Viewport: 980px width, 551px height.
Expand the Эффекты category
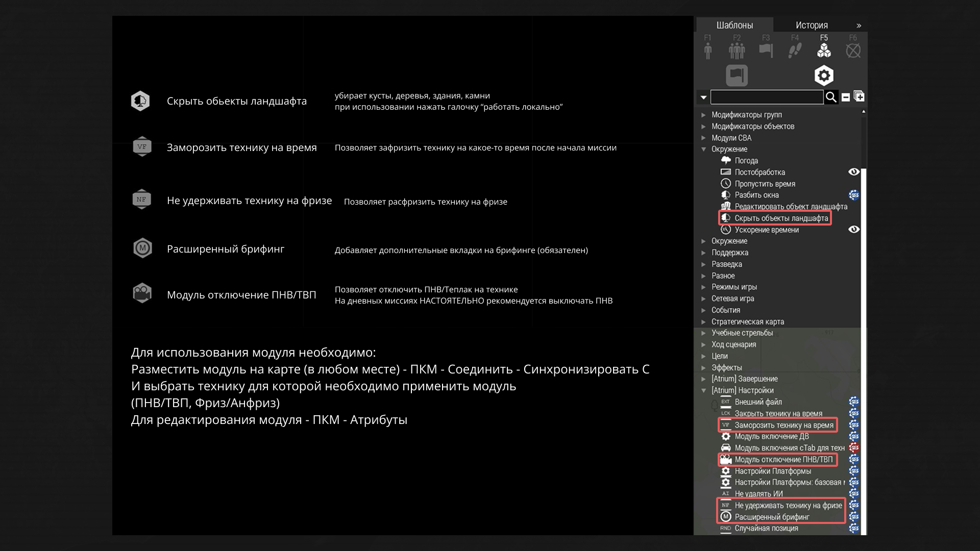click(x=703, y=367)
